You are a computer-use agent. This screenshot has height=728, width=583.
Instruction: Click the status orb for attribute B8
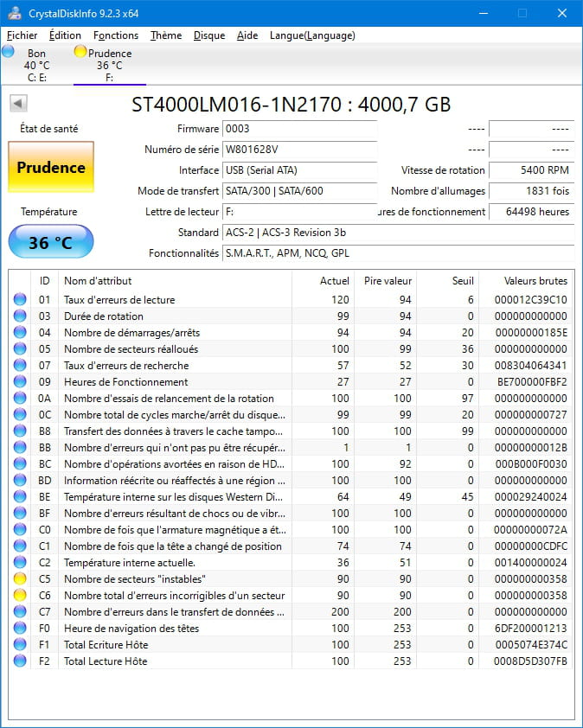20,431
